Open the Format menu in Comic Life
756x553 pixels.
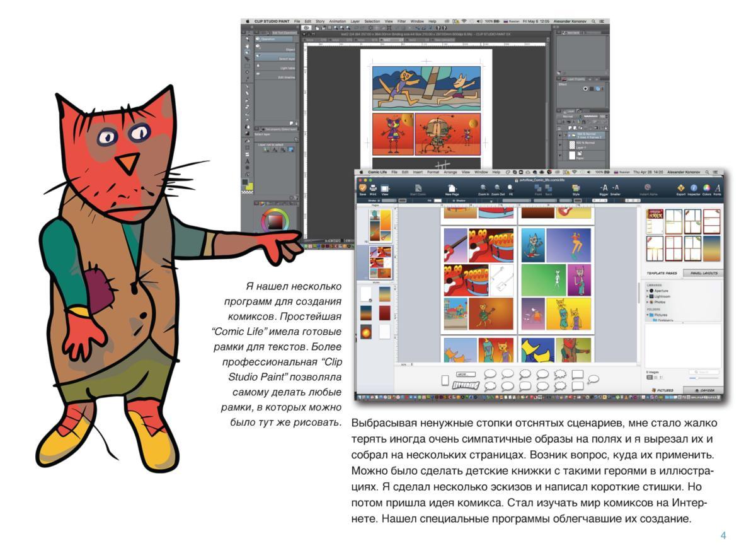pos(433,172)
